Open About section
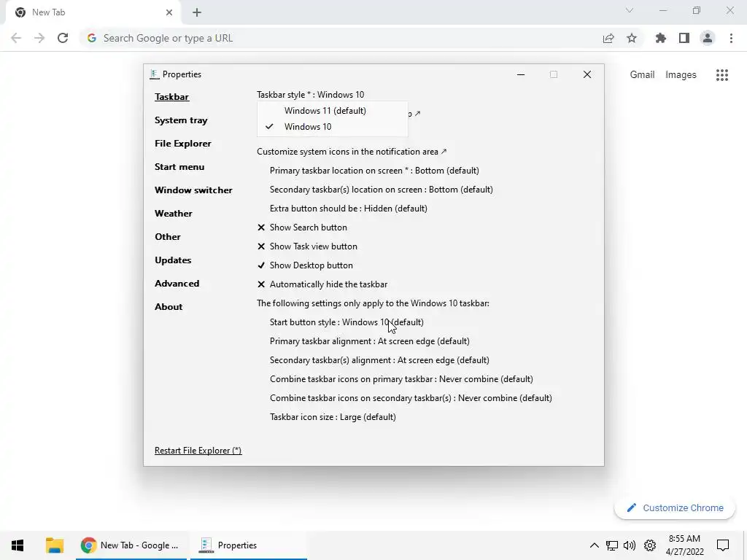 pyautogui.click(x=169, y=307)
